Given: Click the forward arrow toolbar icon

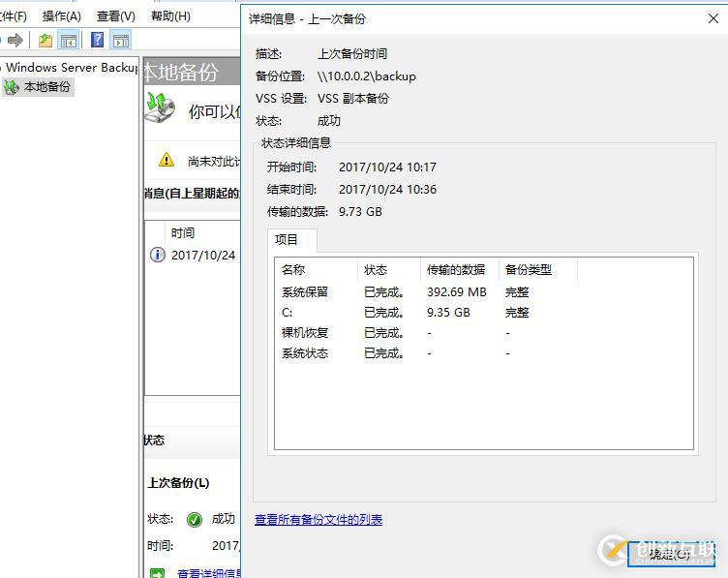Looking at the screenshot, I should pyautogui.click(x=15, y=41).
